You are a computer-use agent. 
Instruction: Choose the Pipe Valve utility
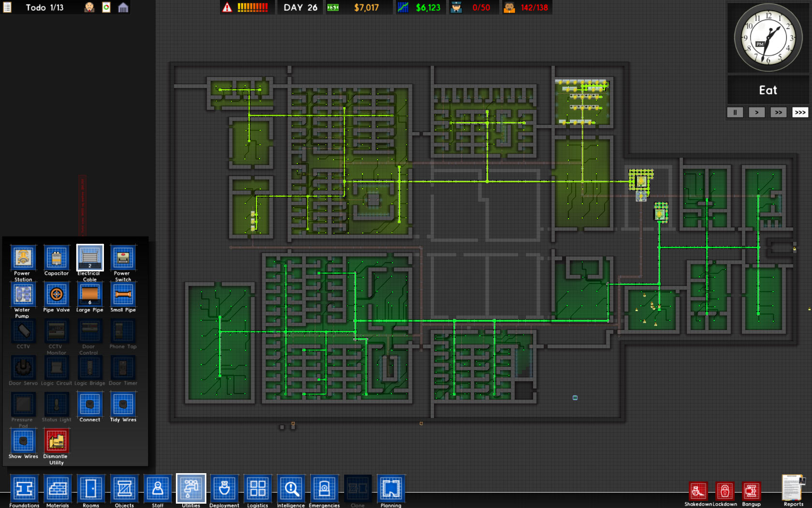click(x=57, y=294)
